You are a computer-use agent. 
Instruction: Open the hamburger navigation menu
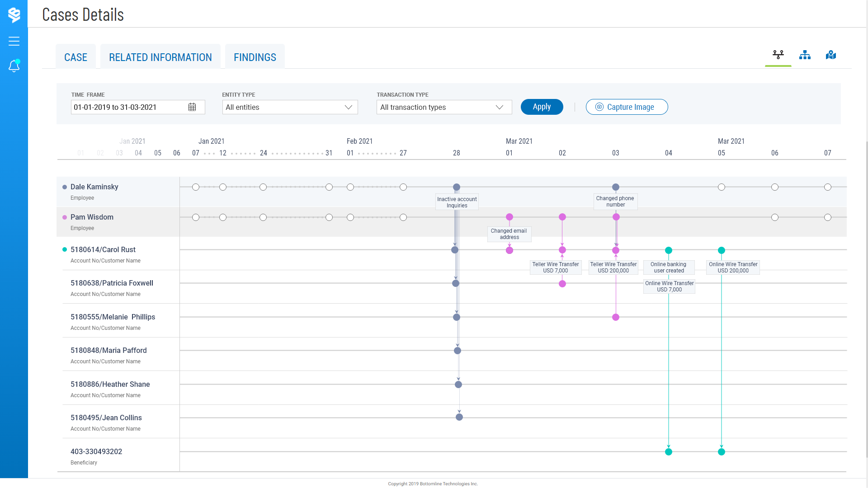point(14,41)
